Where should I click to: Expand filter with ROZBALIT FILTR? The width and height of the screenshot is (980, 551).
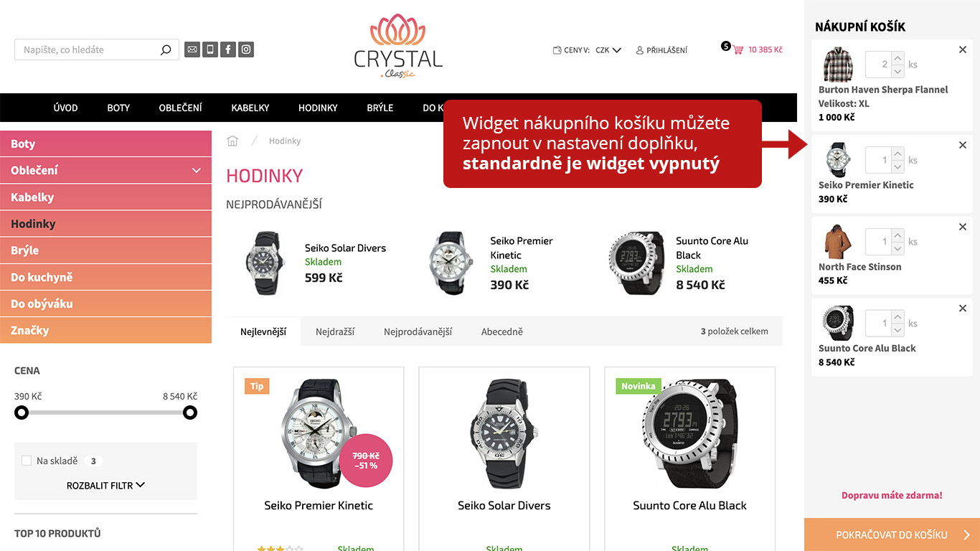(105, 486)
